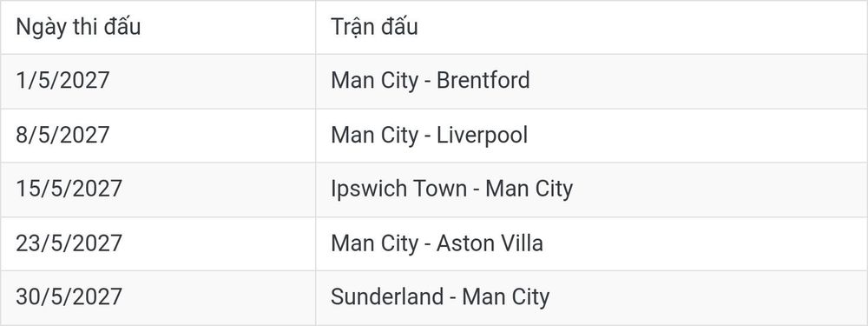Select the 'Trận đấu' column header
The image size is (868, 326).
tap(592, 27)
